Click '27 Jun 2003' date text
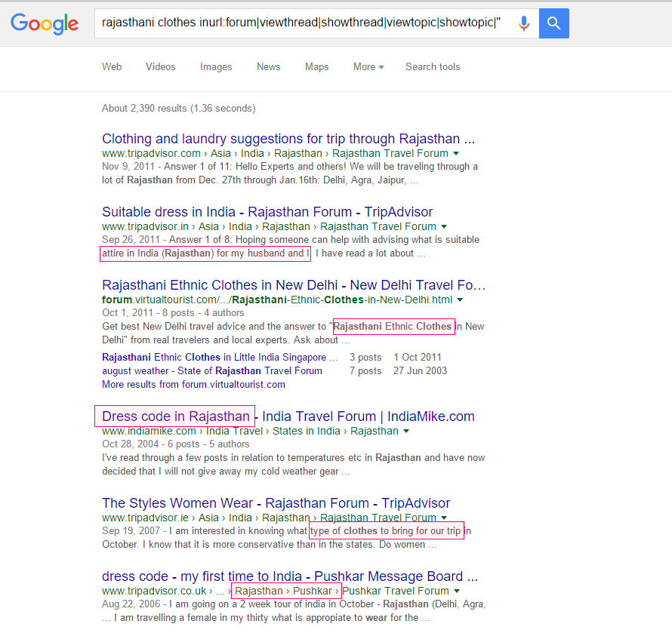 point(421,371)
